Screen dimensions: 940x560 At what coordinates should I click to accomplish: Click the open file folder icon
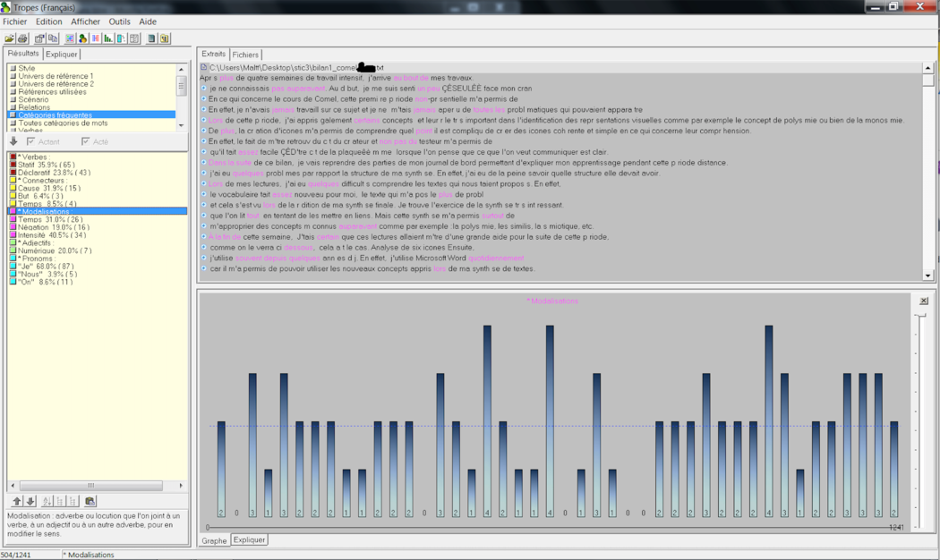(11, 38)
